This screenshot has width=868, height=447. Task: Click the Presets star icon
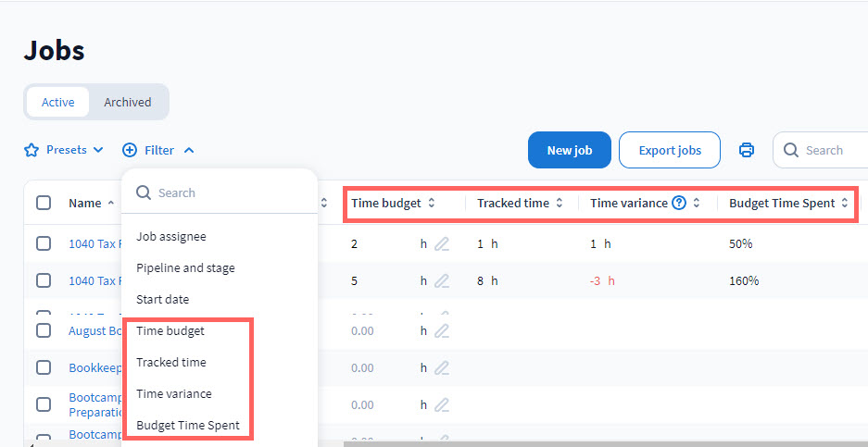[31, 150]
